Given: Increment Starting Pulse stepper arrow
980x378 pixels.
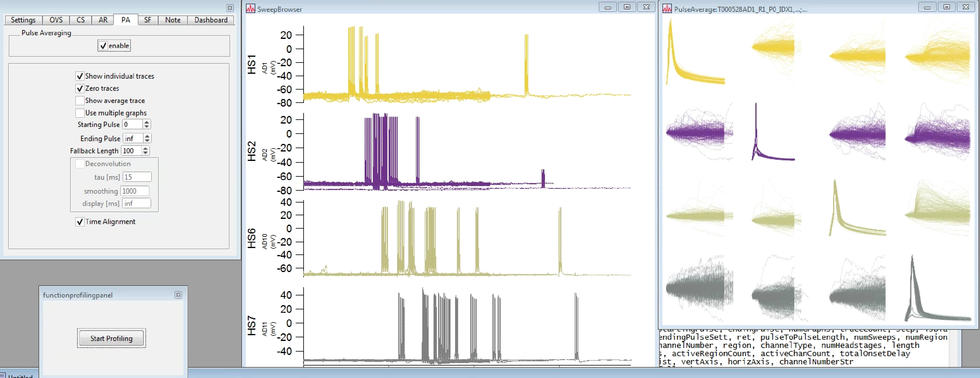Looking at the screenshot, I should point(147,122).
